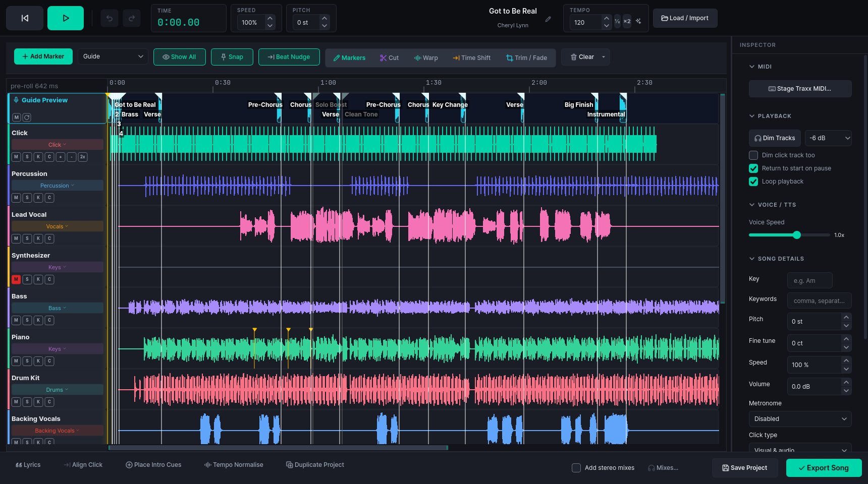This screenshot has height=484, width=868.
Task: Uncheck the Loop playback checkbox
Action: coord(753,181)
